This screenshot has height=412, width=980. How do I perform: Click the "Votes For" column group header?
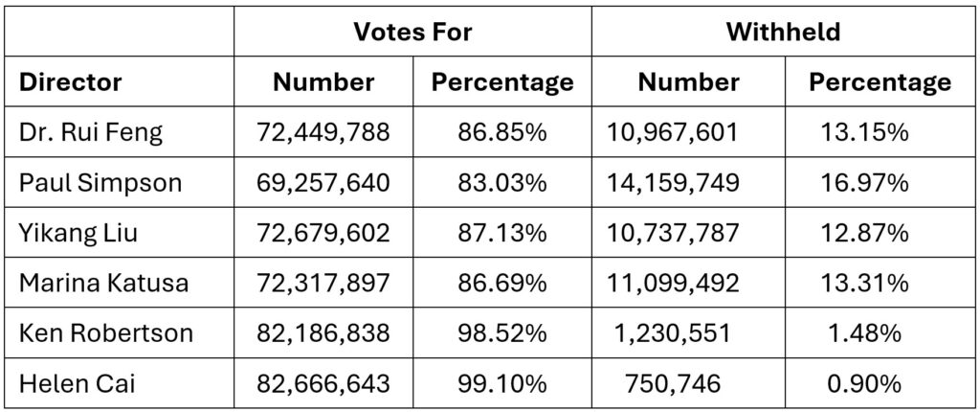tap(412, 32)
